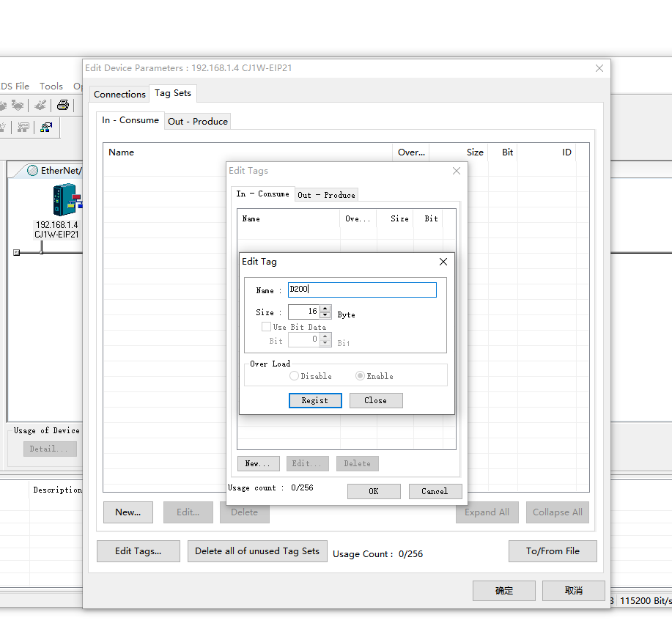Click the 取消 cancel button
Image resolution: width=672 pixels, height=626 pixels.
pyautogui.click(x=574, y=591)
